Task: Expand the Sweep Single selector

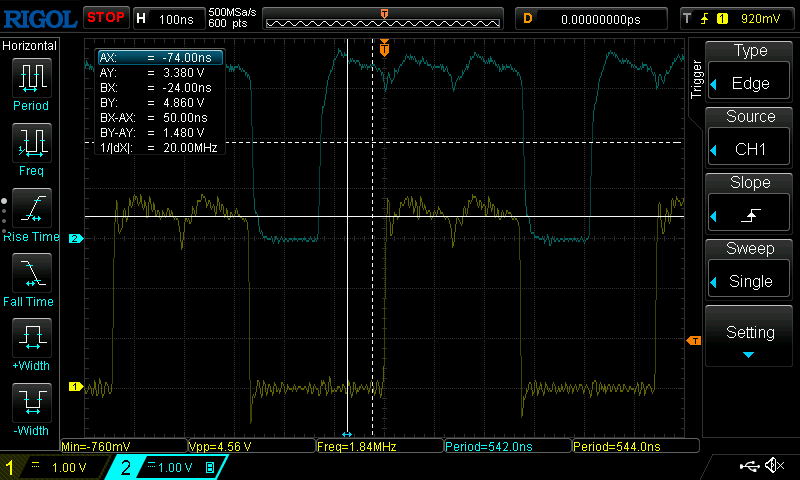Action: 751,270
